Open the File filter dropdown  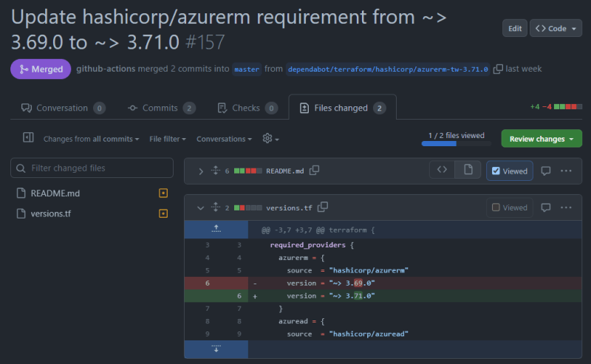(168, 139)
